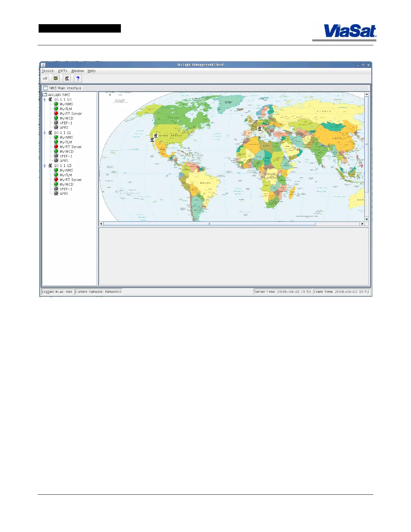This screenshot has height=532, width=411.
Task: Select xPEP-1 under 10.1.1.11
Action: tap(66, 156)
